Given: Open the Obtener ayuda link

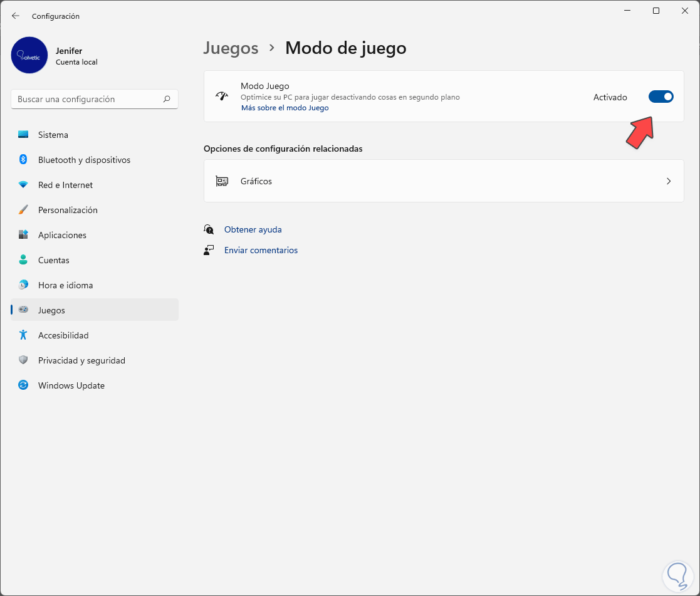Looking at the screenshot, I should pos(253,230).
